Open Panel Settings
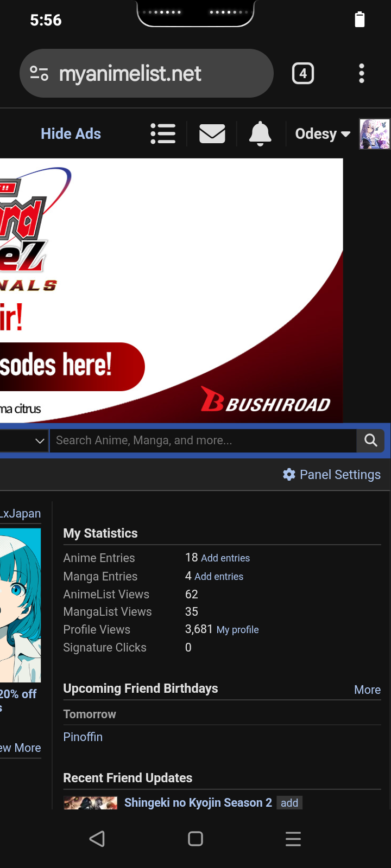This screenshot has height=868, width=391. point(332,475)
